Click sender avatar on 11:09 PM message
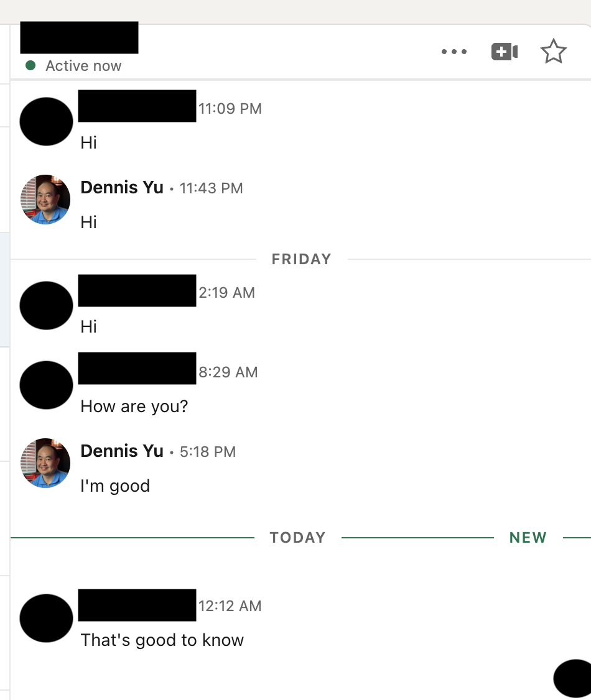This screenshot has width=591, height=700. click(46, 121)
